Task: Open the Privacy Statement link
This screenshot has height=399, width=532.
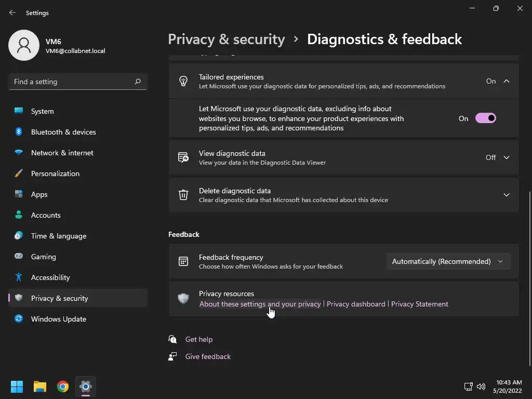Action: click(x=419, y=304)
